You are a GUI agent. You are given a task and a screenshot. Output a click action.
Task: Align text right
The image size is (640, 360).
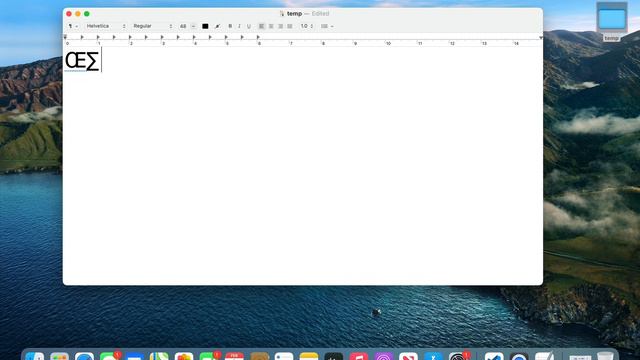(280, 26)
